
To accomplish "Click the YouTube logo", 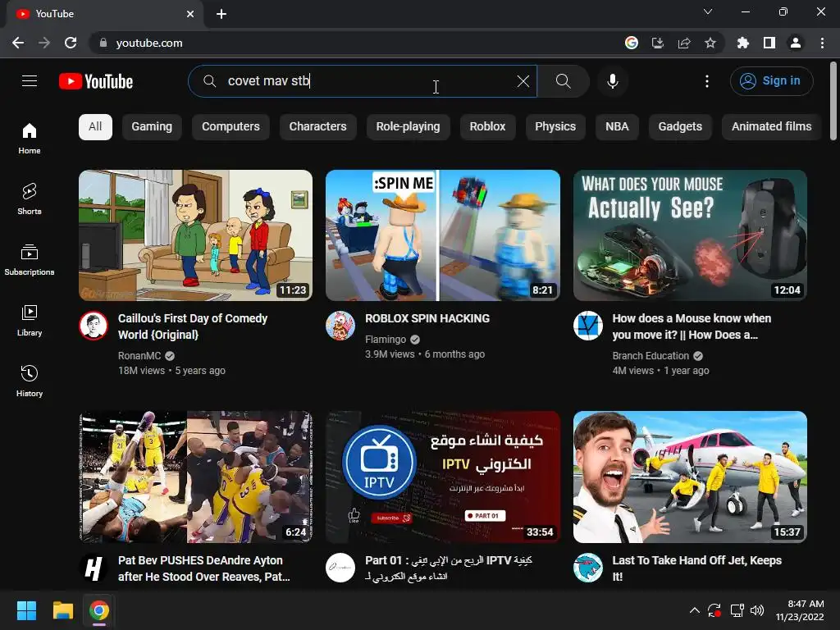I will 96,81.
